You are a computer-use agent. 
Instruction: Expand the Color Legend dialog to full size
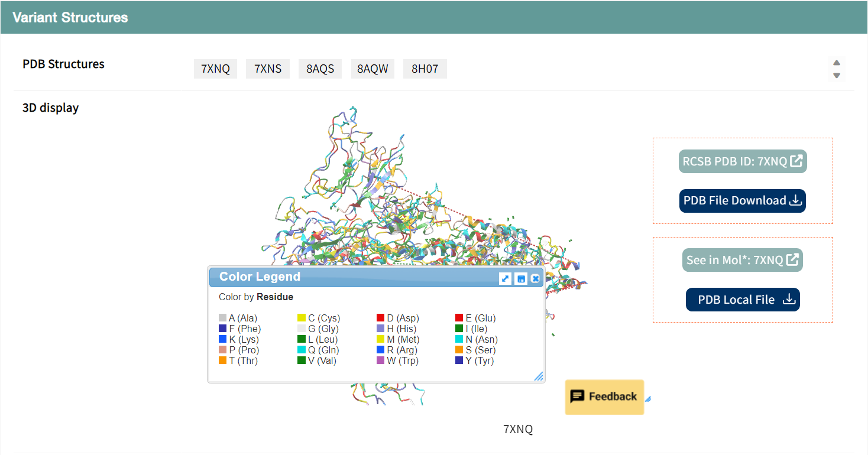pos(505,278)
